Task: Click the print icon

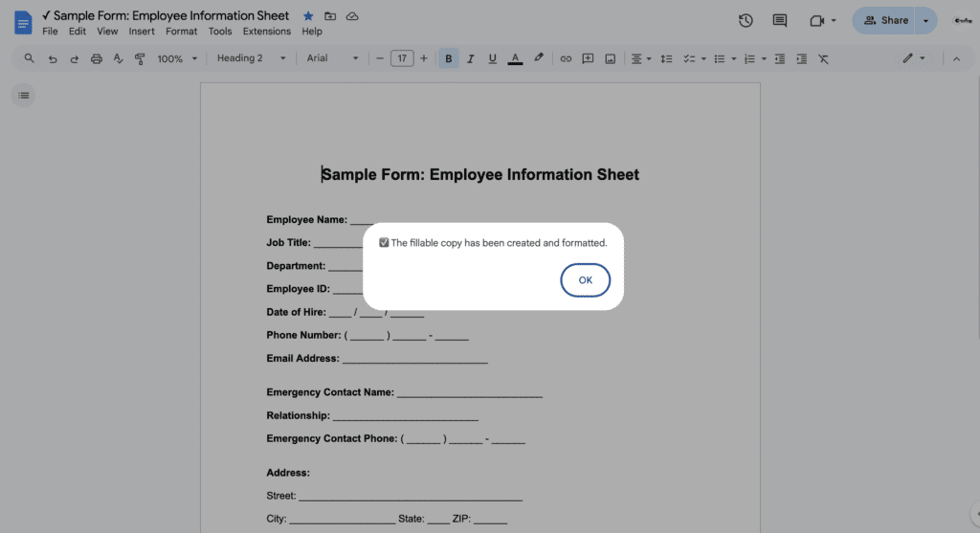Action: [97, 58]
